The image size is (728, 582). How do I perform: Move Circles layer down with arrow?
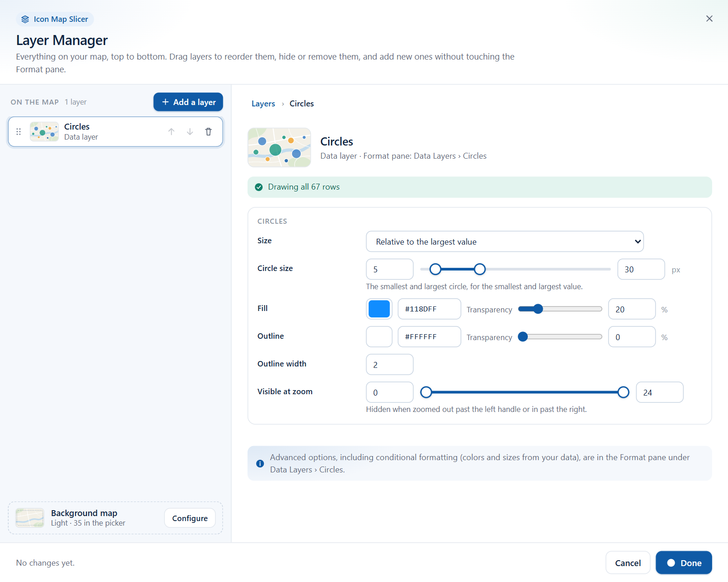(190, 132)
